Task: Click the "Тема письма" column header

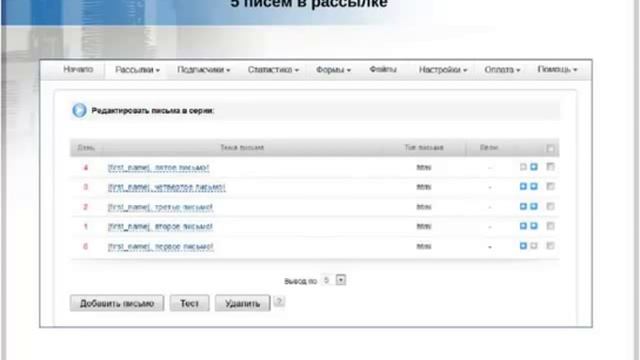Action: point(242,147)
